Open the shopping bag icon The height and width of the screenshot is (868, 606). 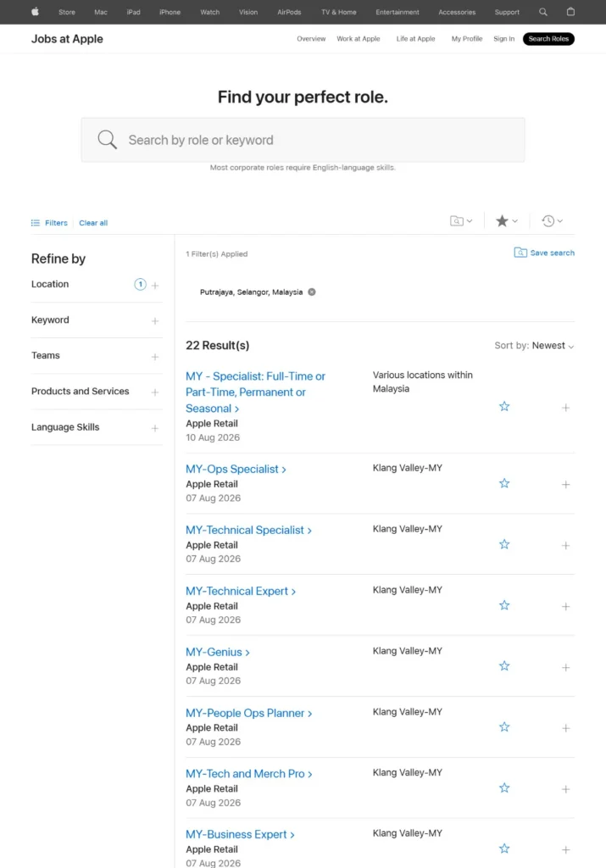click(x=570, y=12)
